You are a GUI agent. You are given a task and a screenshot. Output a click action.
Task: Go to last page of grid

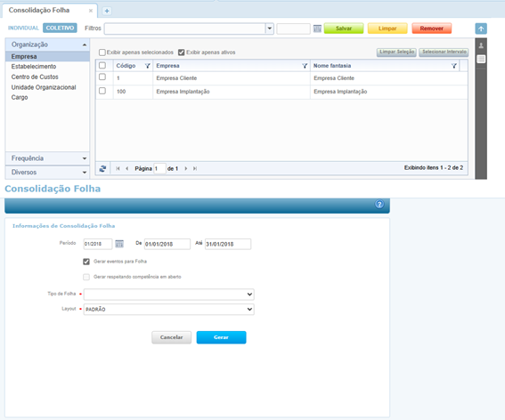195,168
